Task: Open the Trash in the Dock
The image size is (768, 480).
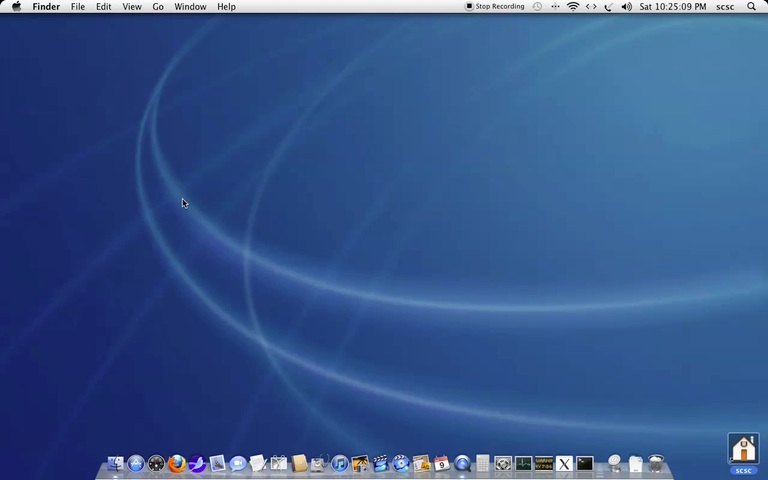Action: click(656, 463)
